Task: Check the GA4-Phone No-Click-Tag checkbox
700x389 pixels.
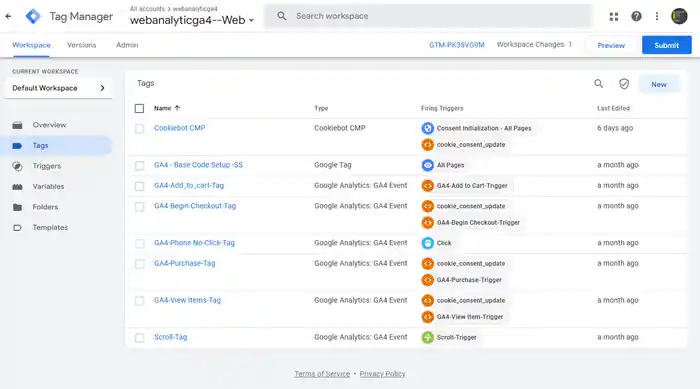Action: tap(139, 243)
